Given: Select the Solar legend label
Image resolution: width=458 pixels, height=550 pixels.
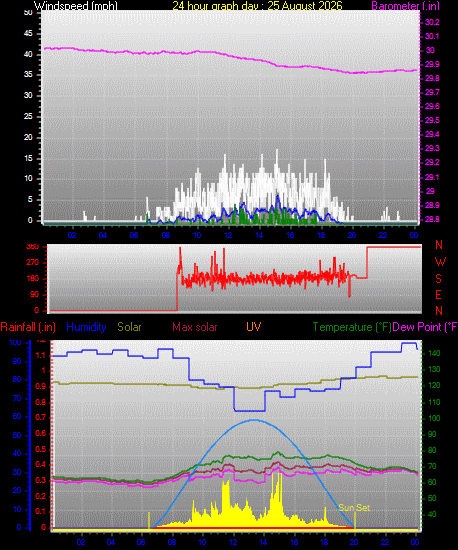Looking at the screenshot, I should pyautogui.click(x=129, y=327).
